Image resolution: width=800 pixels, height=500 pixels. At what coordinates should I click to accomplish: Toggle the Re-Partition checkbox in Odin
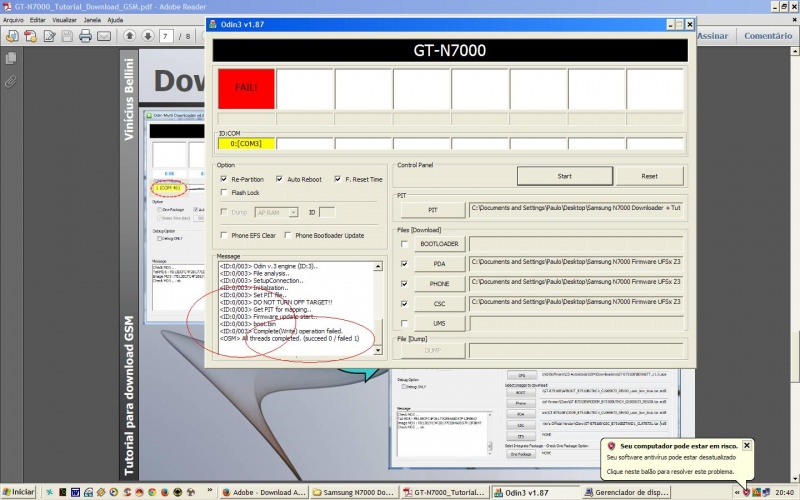click(224, 179)
